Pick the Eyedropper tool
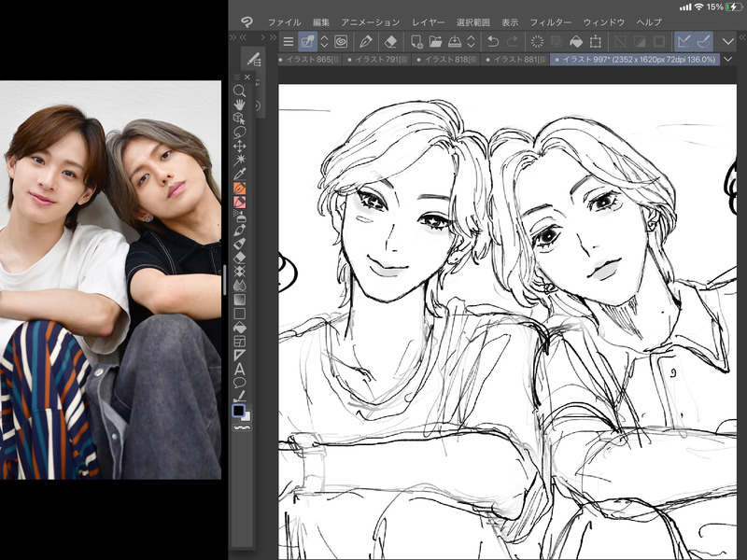 [240, 174]
